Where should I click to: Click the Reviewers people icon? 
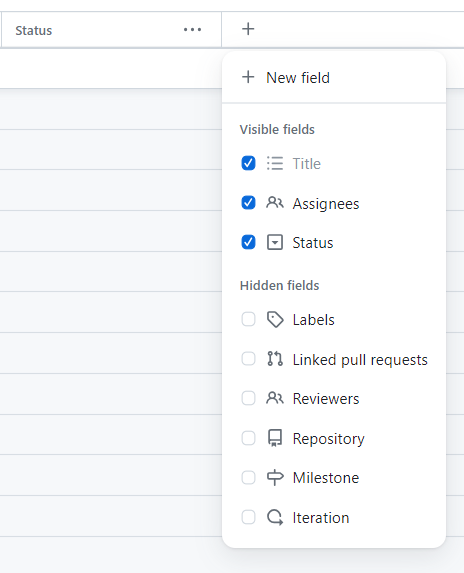(x=275, y=398)
